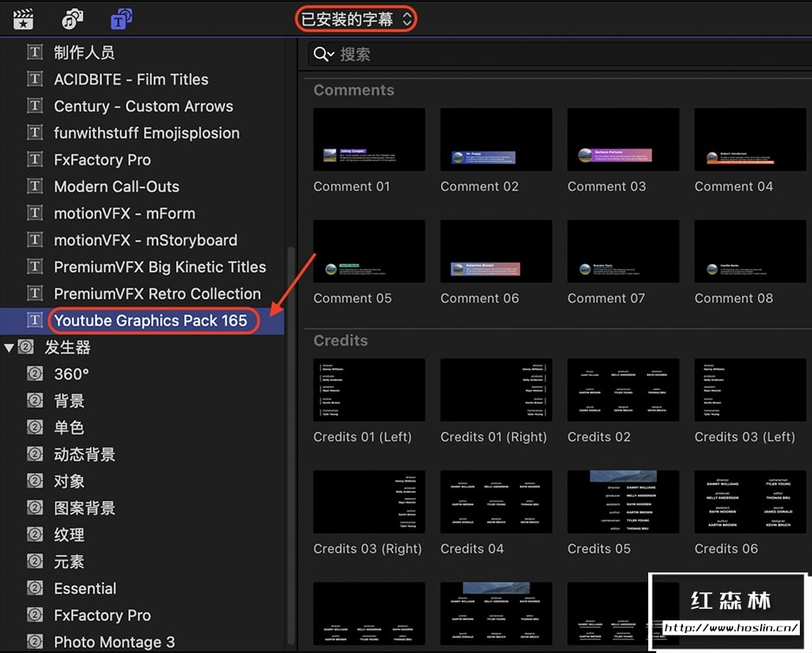Click the title icon beside Modern Call-Outs
812x653 pixels.
click(x=35, y=186)
